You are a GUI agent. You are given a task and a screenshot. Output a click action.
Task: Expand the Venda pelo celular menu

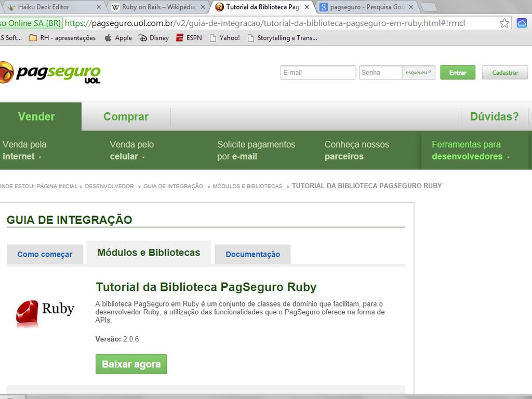click(x=131, y=150)
